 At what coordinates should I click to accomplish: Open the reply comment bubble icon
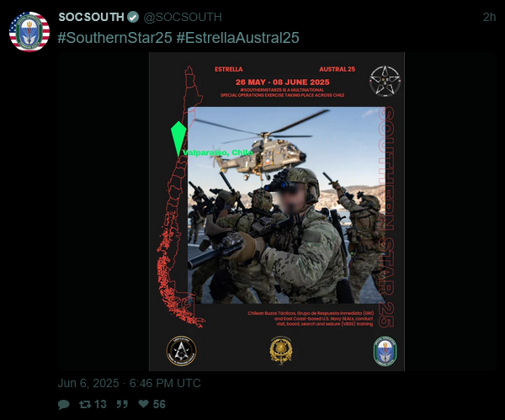pos(63,405)
